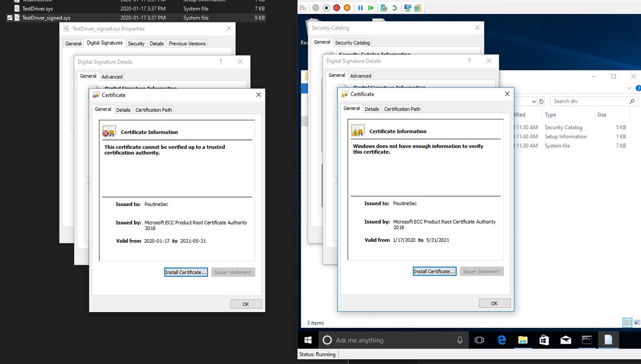Click OK in VM Certificate dialog
Image resolution: width=641 pixels, height=364 pixels.
point(494,303)
